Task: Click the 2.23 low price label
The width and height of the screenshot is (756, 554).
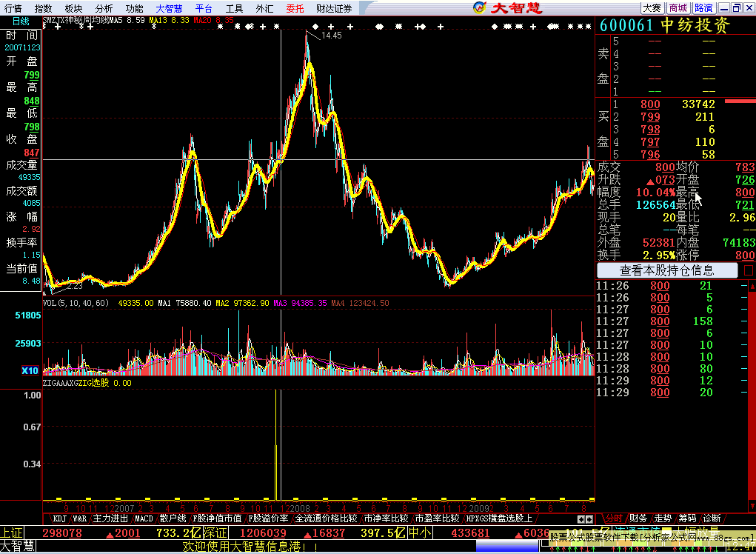Action: 75,286
